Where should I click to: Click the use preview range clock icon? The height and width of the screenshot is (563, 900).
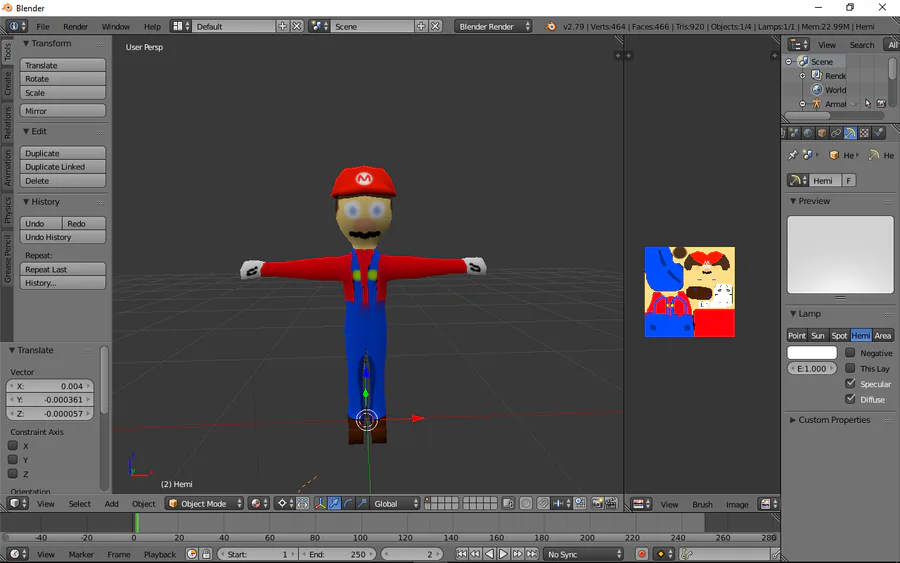click(x=192, y=554)
